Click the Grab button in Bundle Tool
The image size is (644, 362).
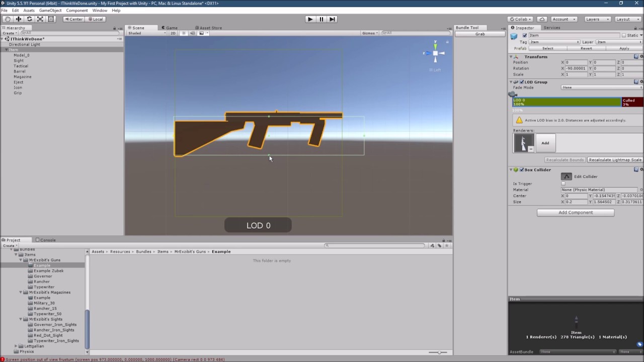[x=480, y=34]
